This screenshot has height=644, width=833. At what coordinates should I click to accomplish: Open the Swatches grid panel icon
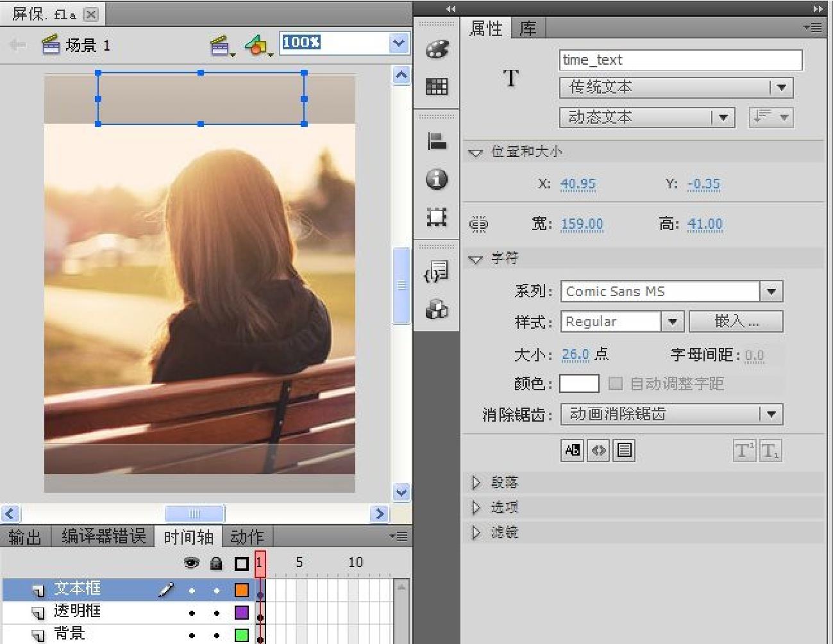pos(437,87)
